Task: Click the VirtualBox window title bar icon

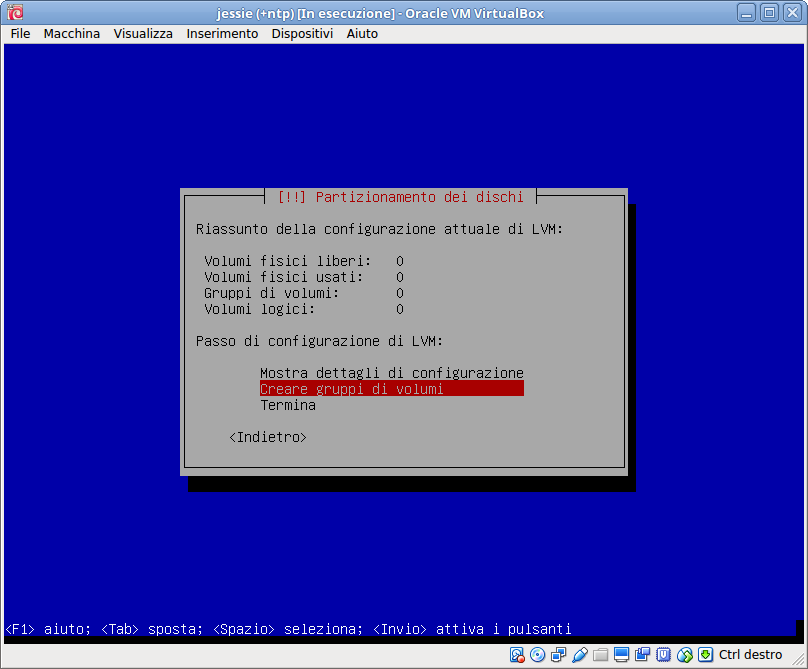Action: pyautogui.click(x=15, y=12)
